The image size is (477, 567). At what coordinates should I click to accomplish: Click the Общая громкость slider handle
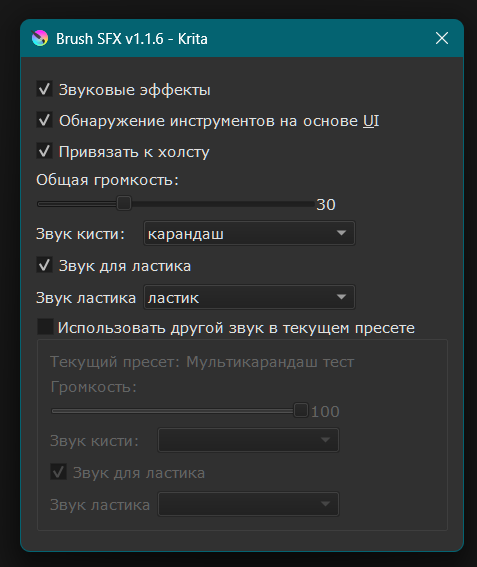click(x=124, y=204)
